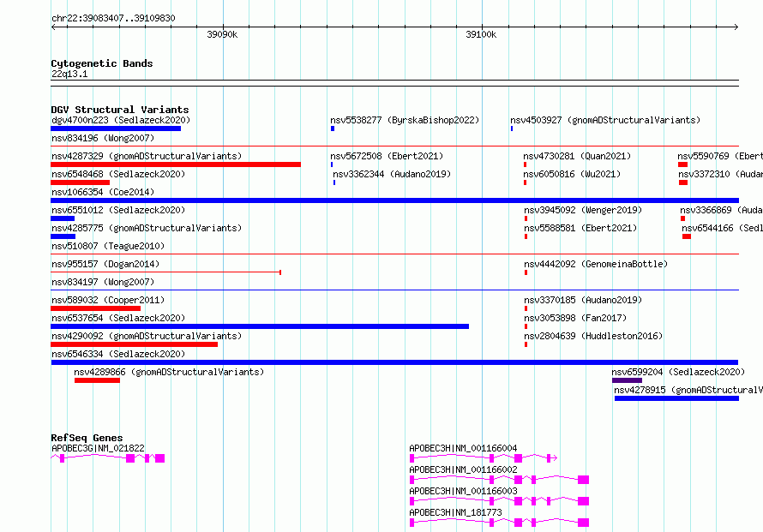Click the RefSeq Genes track title
The height and width of the screenshot is (532, 763).
coord(87,438)
